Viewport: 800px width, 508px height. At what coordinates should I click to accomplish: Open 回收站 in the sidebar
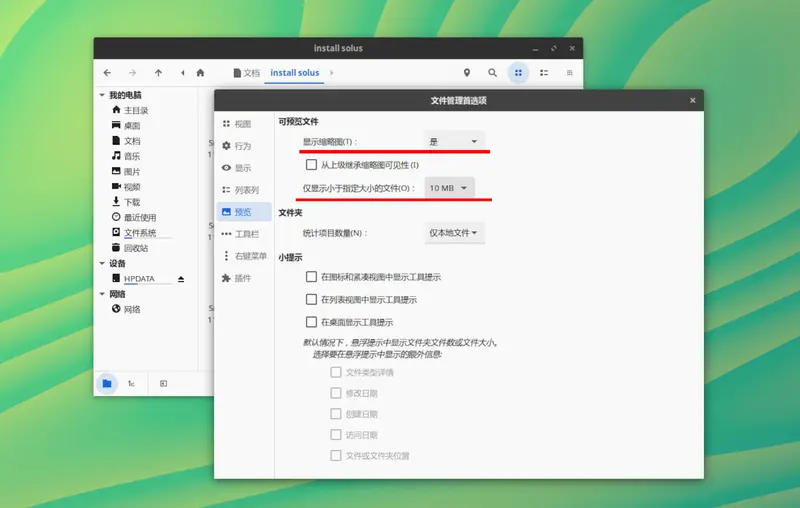(136, 248)
